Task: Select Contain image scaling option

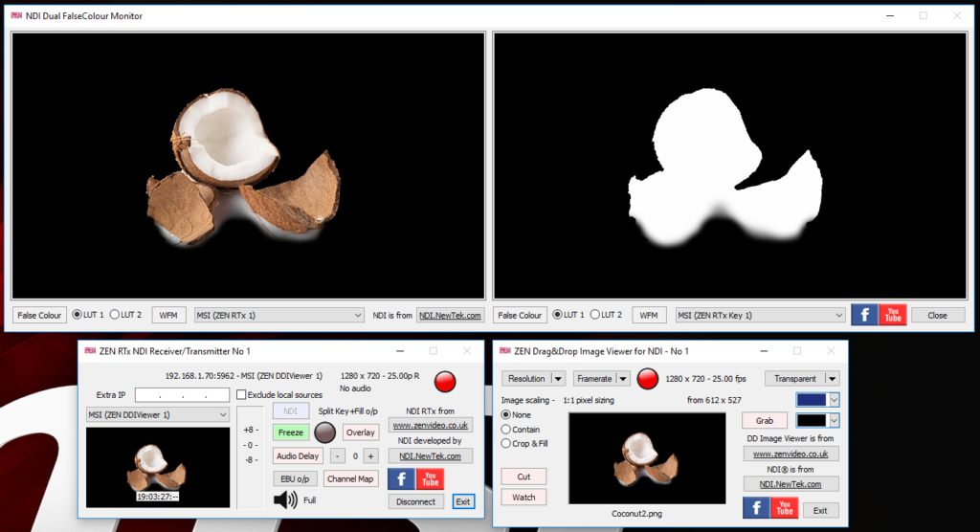Action: click(x=506, y=430)
